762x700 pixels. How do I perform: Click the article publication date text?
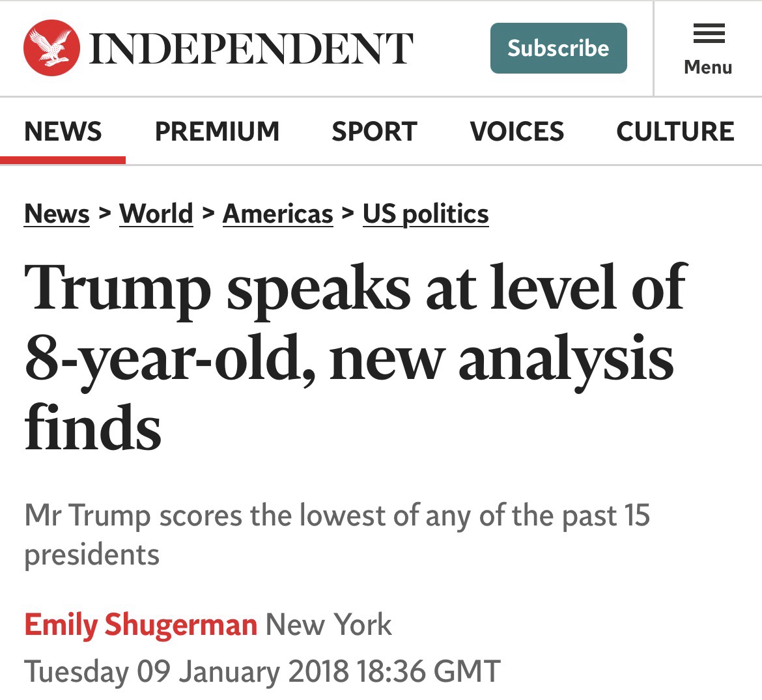click(262, 671)
